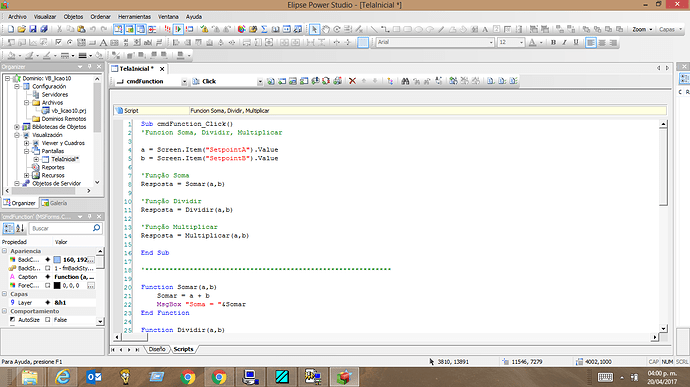Run the application with the green play icon
Viewport: 690px width, 387px height.
tap(178, 29)
